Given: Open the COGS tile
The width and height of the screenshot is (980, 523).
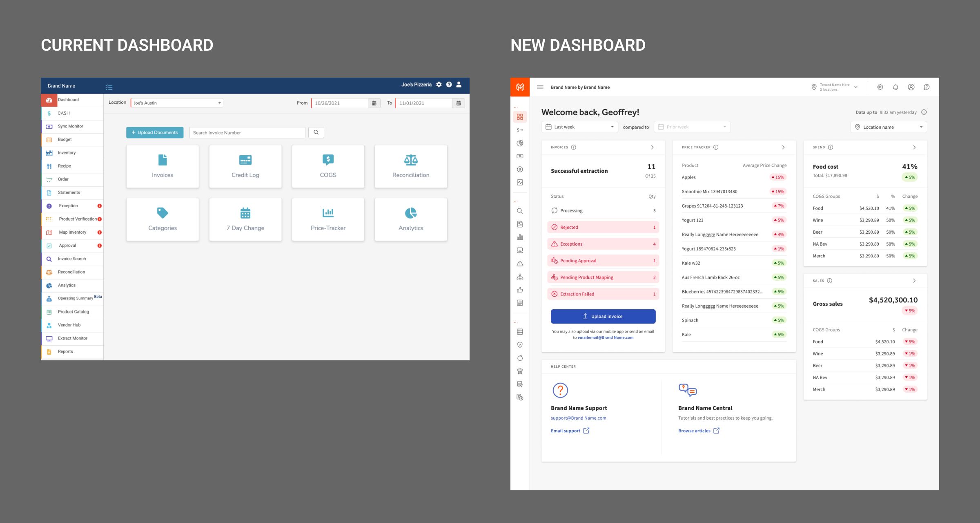Looking at the screenshot, I should pos(328,166).
